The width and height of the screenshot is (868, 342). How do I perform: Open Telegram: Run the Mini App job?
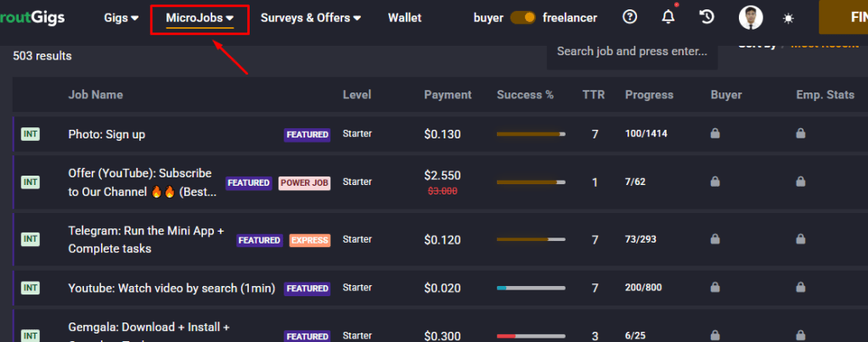(x=146, y=239)
